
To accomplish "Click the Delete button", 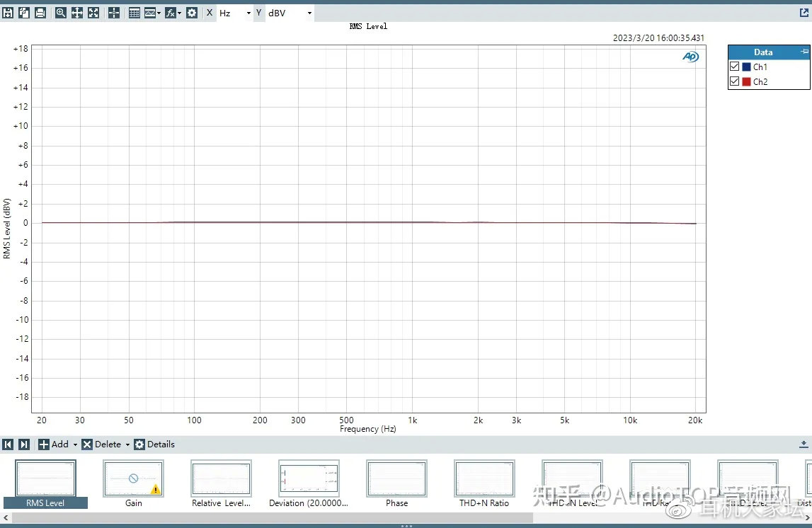I will pos(101,444).
